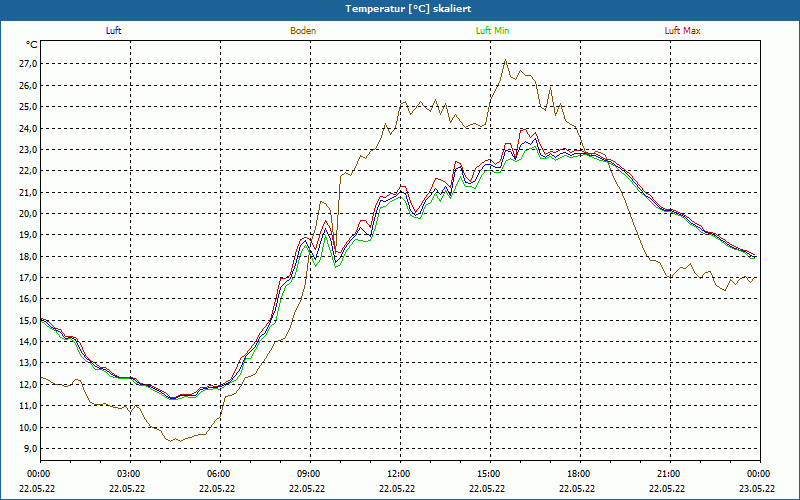
Task: Click the 12,0 y-axis value
Action: tap(29, 385)
